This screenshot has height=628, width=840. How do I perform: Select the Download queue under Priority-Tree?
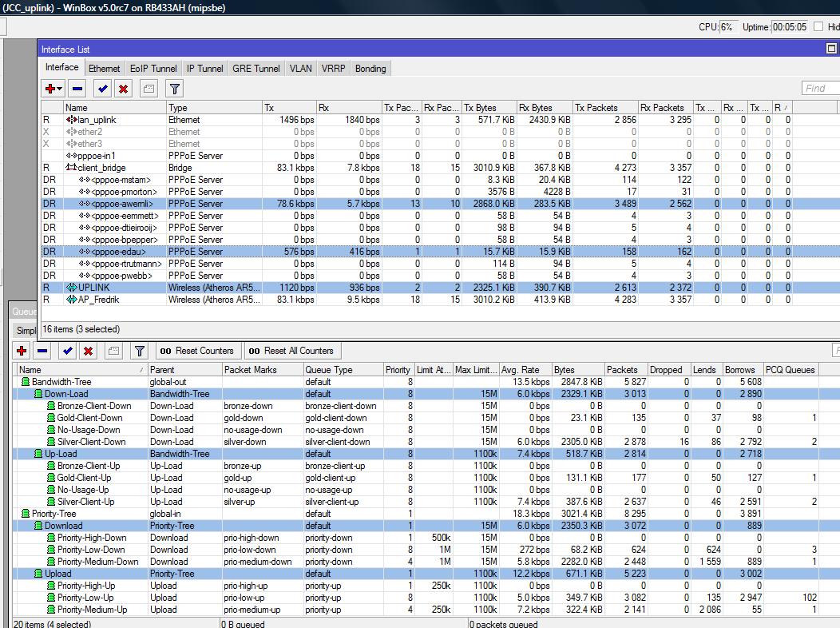pos(426,526)
